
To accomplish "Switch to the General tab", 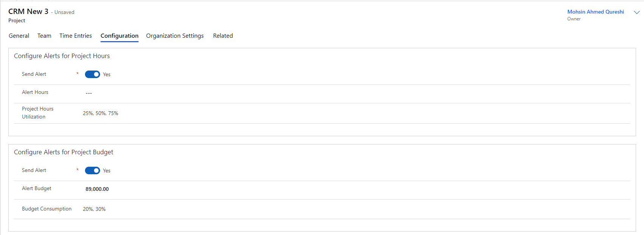I will [19, 35].
